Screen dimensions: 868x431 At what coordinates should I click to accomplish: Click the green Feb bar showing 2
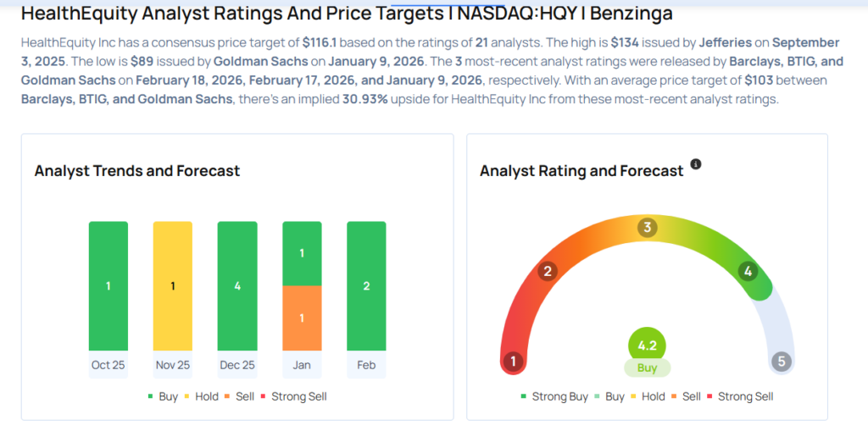tap(366, 286)
